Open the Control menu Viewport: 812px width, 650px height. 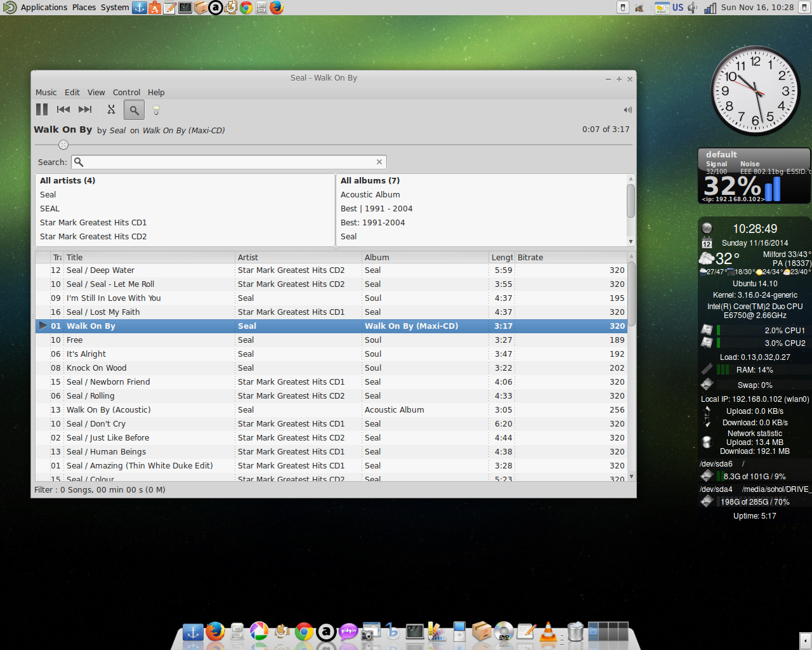[127, 93]
